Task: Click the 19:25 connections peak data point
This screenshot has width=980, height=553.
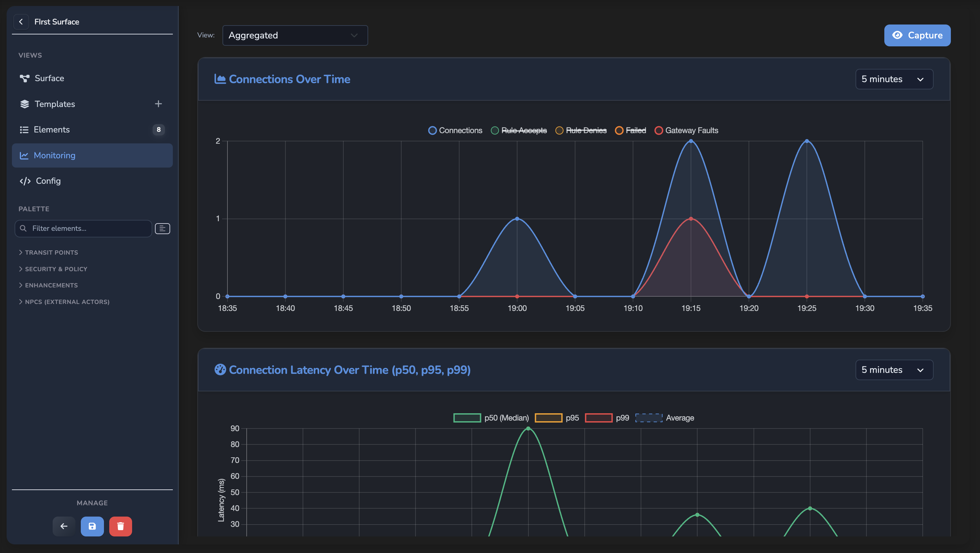Action: point(807,141)
